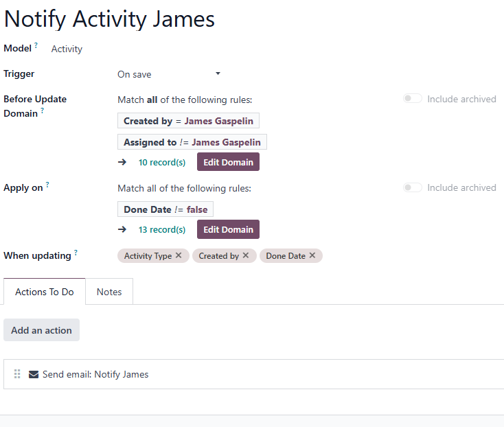Toggle Include archived for Apply on
504x427 pixels.
click(413, 187)
